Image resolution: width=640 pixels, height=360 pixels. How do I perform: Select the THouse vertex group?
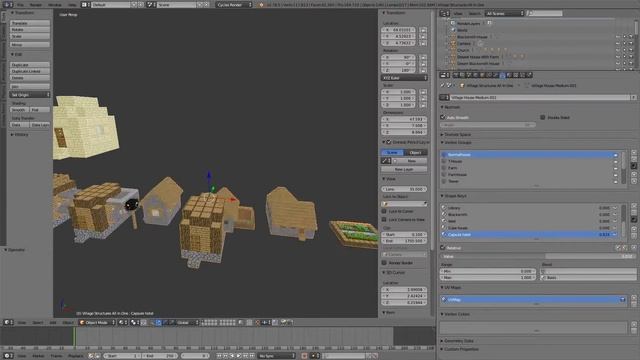530,161
